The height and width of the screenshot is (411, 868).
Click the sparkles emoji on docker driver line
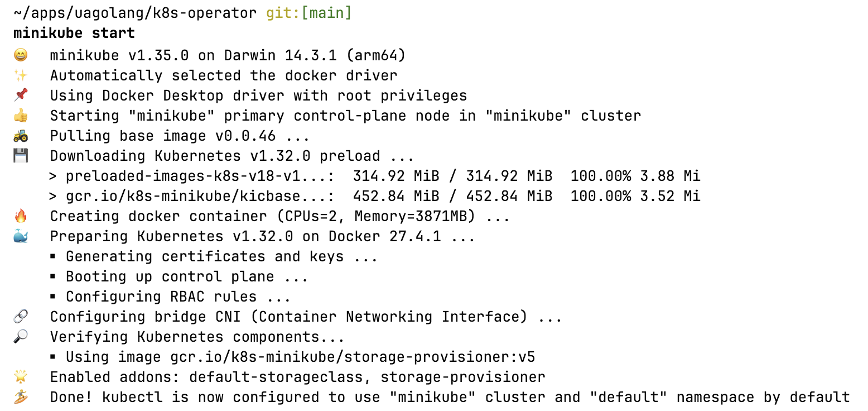21,75
